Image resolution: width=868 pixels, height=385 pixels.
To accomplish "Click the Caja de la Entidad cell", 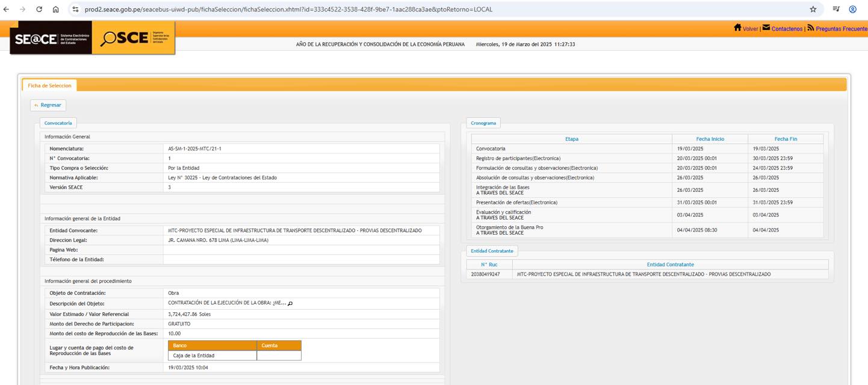I will click(212, 356).
